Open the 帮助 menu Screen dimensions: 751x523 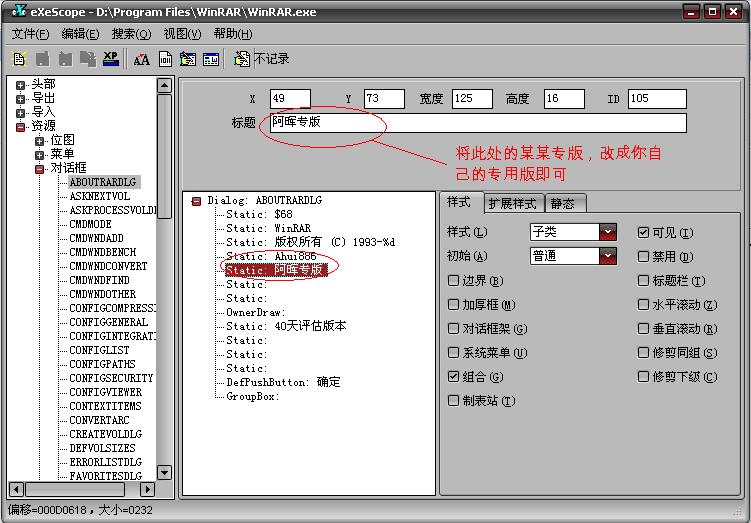tap(233, 34)
